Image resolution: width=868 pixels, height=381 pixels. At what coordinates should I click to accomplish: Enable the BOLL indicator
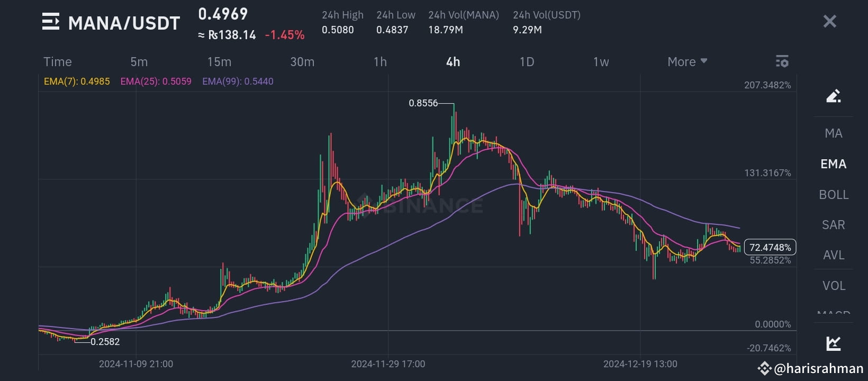tap(833, 195)
